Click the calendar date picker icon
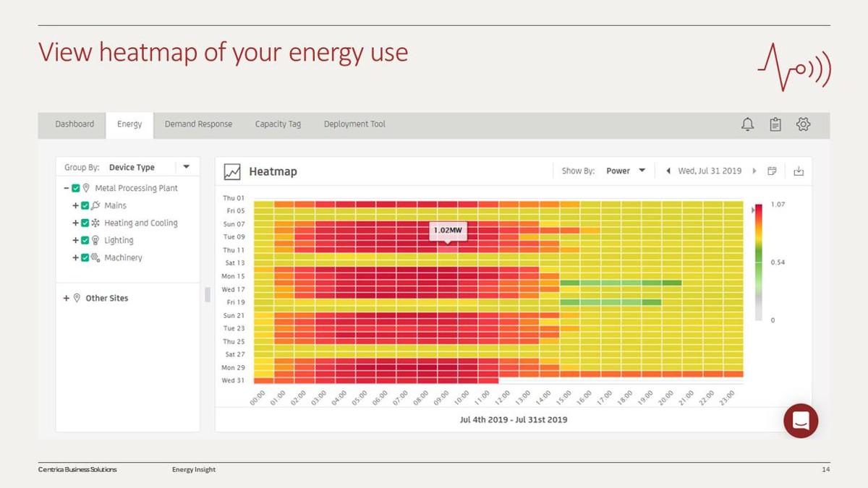868x488 pixels. tap(772, 171)
